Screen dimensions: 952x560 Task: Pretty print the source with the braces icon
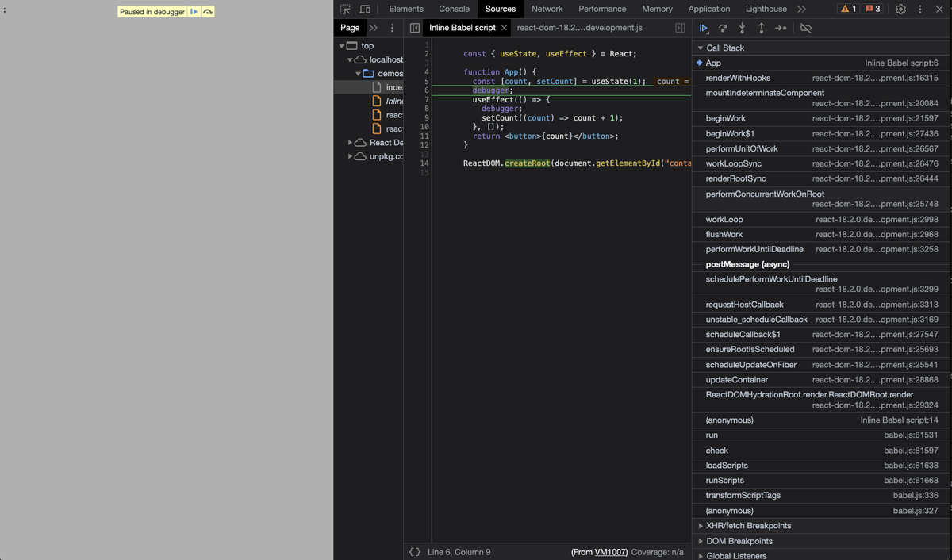414,551
